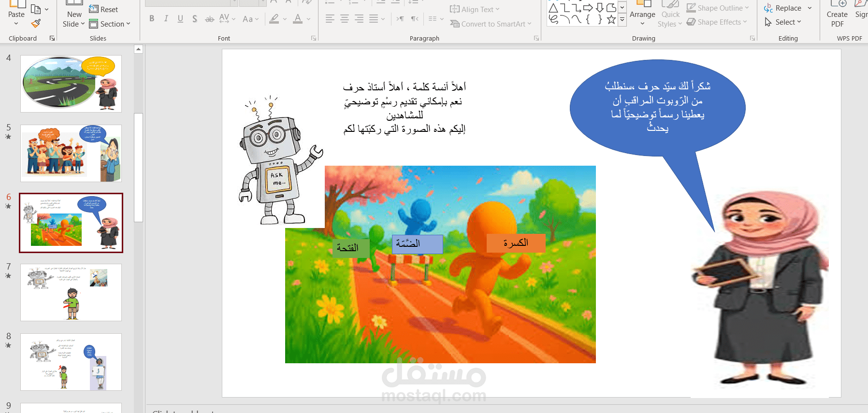Set right-to-left text direction

click(x=415, y=19)
